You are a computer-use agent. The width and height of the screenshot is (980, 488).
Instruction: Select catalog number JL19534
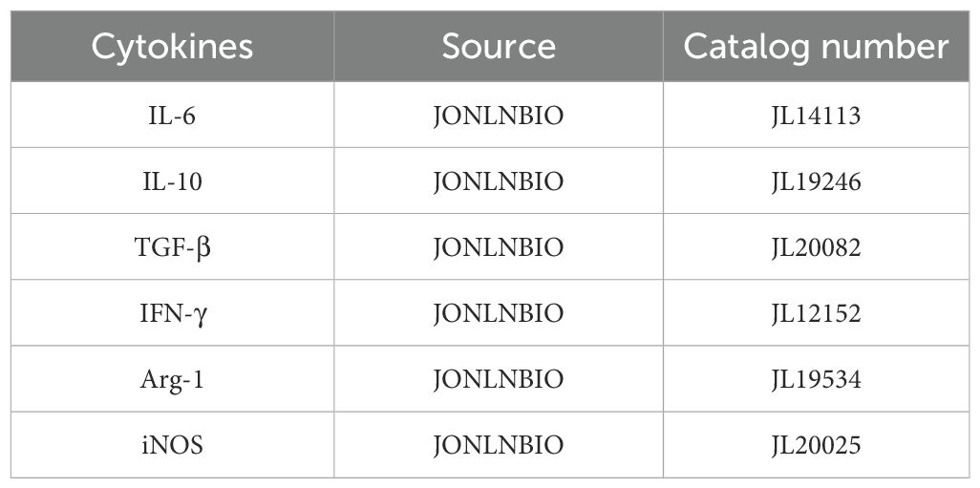click(x=816, y=379)
